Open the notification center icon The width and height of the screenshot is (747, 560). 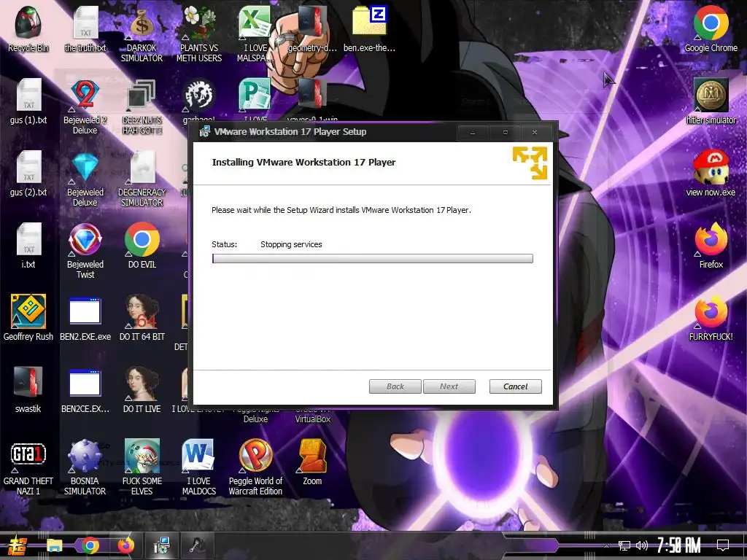(x=723, y=545)
